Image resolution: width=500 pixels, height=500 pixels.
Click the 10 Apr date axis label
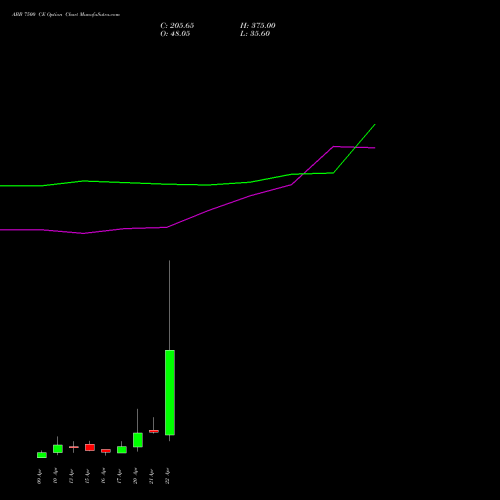click(x=56, y=476)
